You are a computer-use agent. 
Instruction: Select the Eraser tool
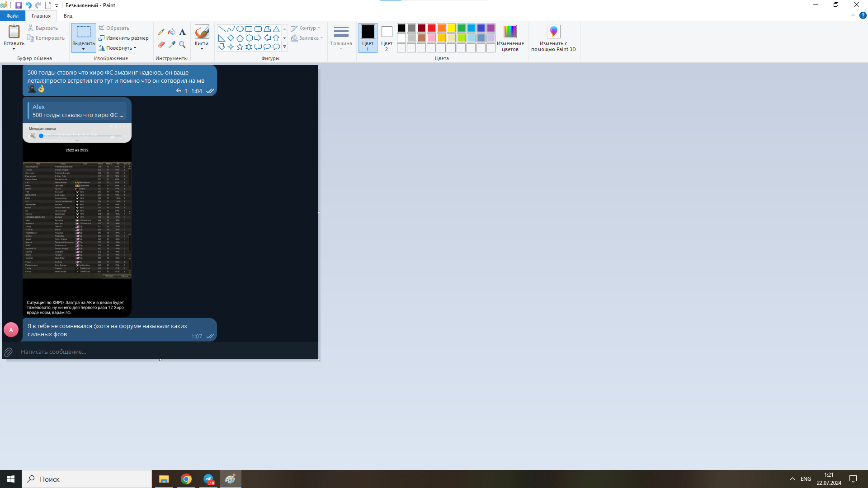pos(161,45)
